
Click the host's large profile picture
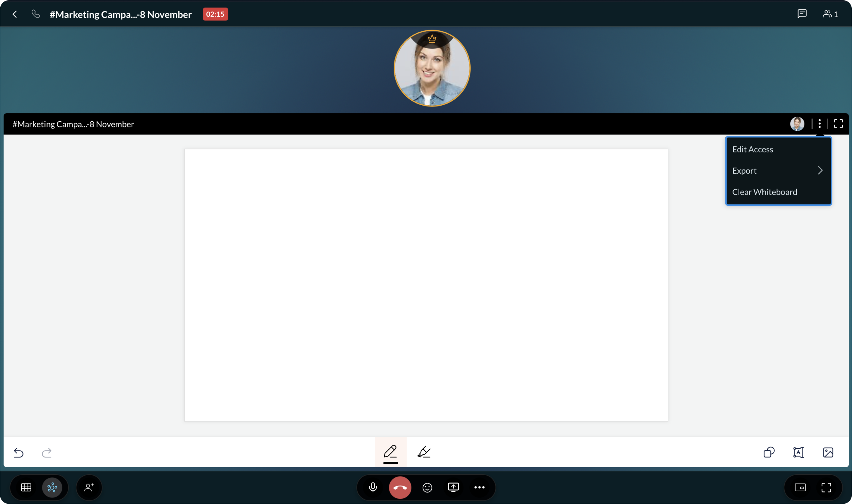[431, 68]
